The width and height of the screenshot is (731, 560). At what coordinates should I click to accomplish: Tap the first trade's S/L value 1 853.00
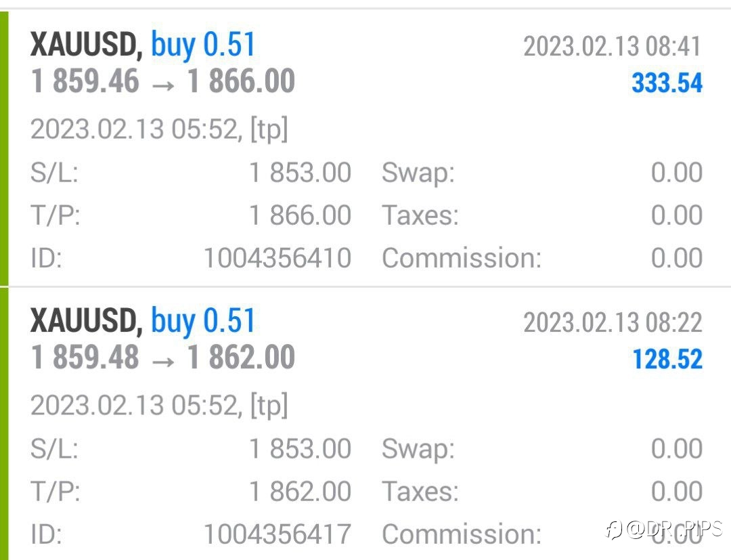(301, 172)
